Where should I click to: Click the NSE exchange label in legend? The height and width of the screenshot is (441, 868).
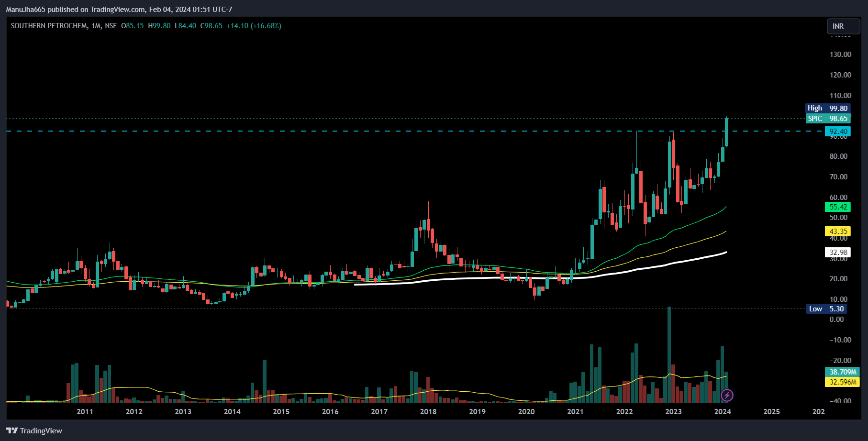click(111, 26)
